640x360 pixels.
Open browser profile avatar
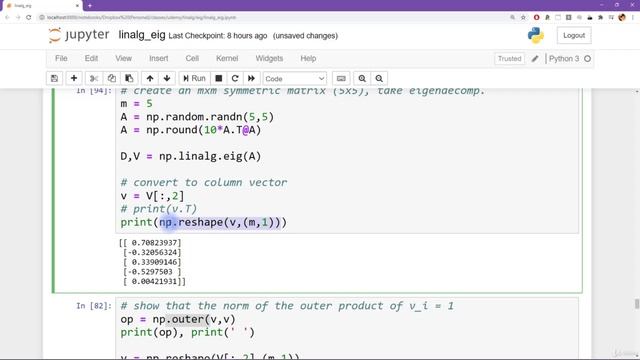[622, 18]
